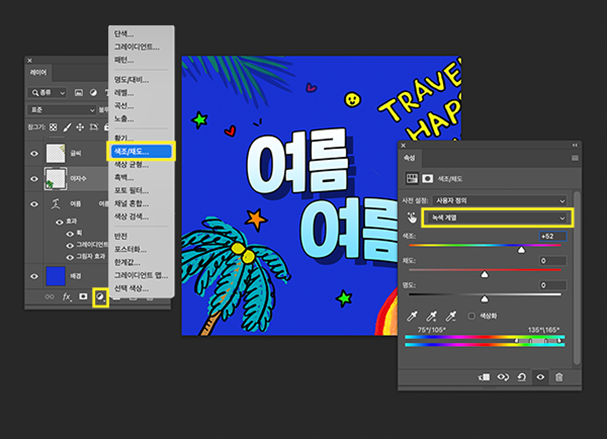
Task: Click the hue/saturation adjustment icon in Properties
Action: click(x=412, y=178)
